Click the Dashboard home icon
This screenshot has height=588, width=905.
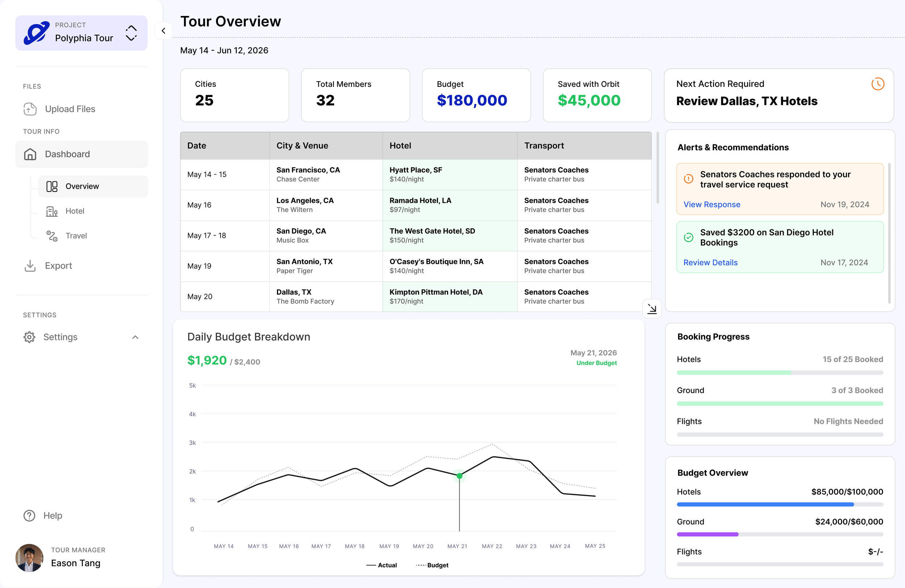pos(30,154)
